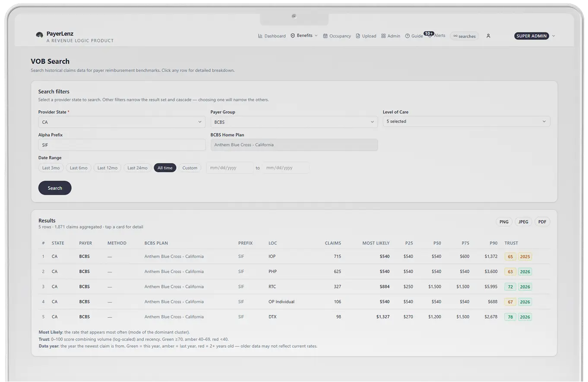The height and width of the screenshot is (382, 588).
Task: Click trust score 72 badge
Action: click(x=510, y=287)
